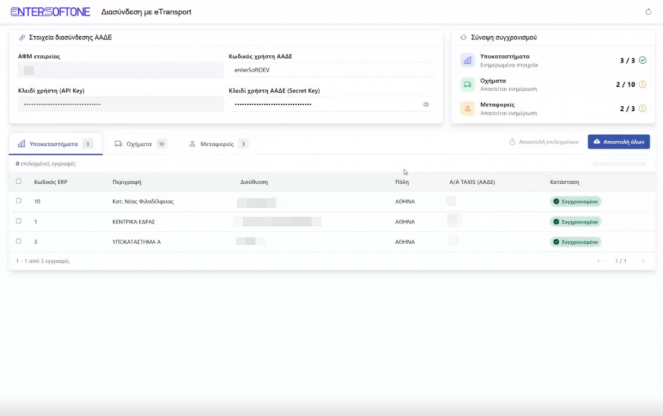663x416 pixels.
Task: Click the 2 / 3 Μεταφορείς count
Action: point(627,109)
